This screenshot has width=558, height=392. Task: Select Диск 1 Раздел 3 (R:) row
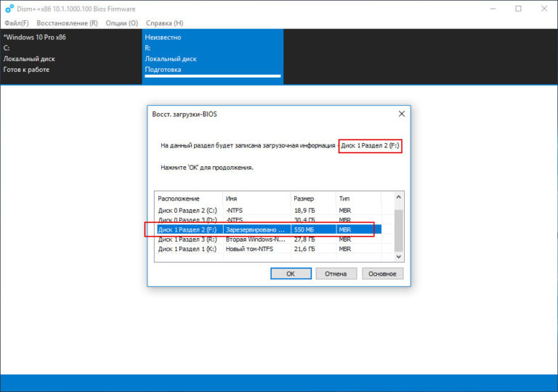coord(187,239)
